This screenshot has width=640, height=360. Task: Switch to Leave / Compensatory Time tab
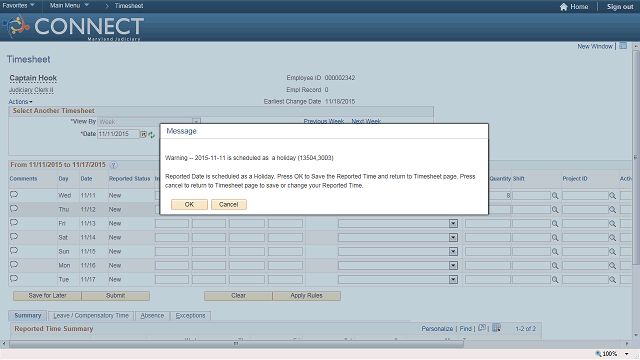pos(91,316)
